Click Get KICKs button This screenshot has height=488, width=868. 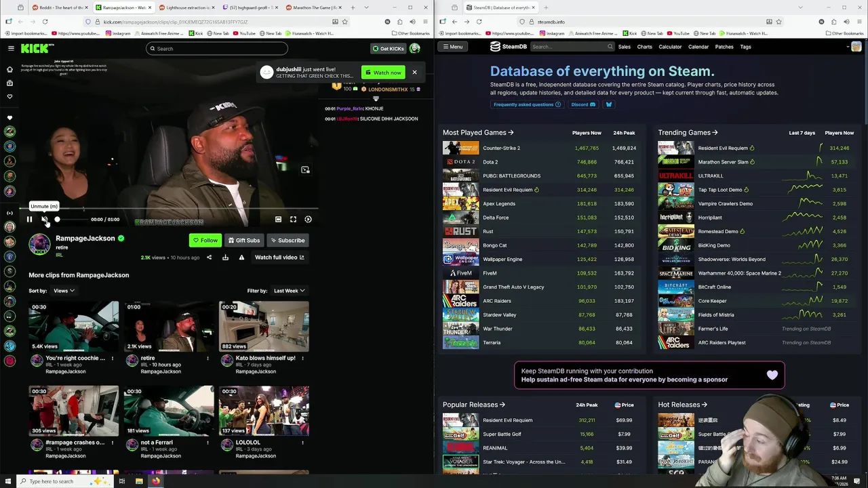(388, 49)
